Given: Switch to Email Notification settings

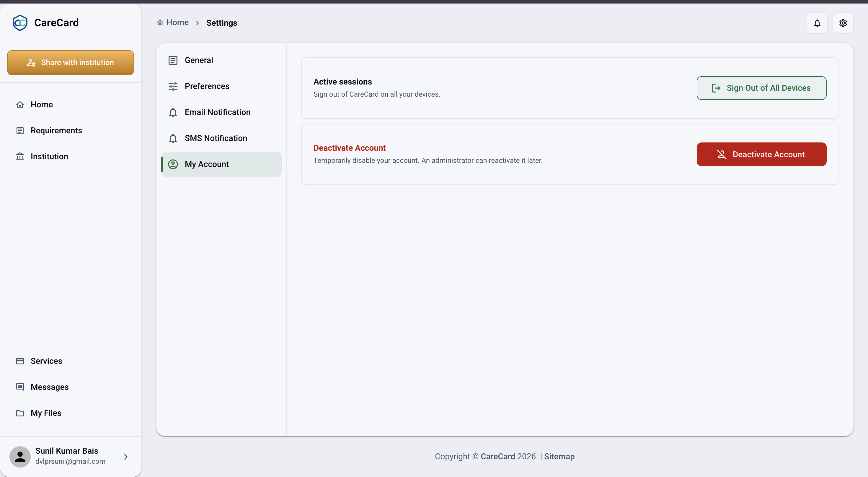Looking at the screenshot, I should click(x=221, y=112).
